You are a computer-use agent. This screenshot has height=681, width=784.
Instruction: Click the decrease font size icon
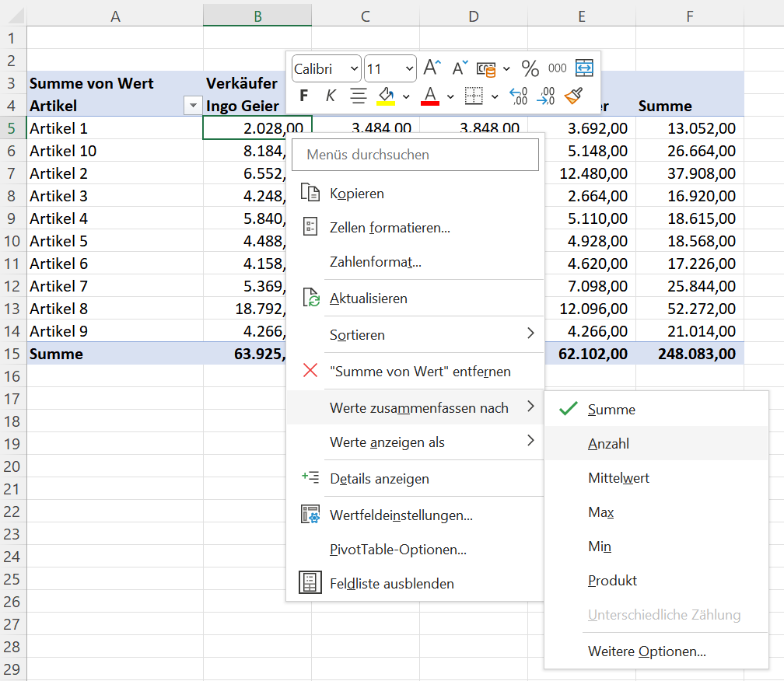coord(460,68)
